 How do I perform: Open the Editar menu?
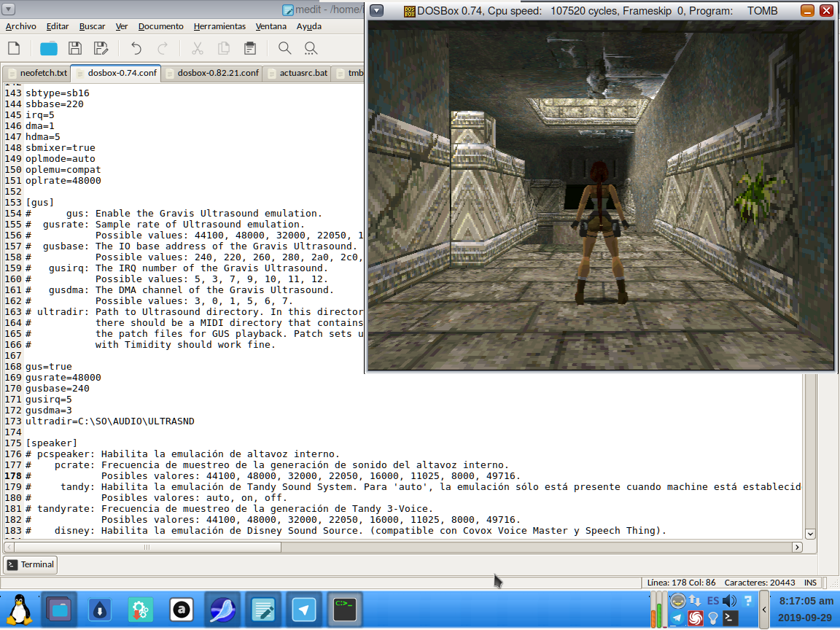click(58, 26)
